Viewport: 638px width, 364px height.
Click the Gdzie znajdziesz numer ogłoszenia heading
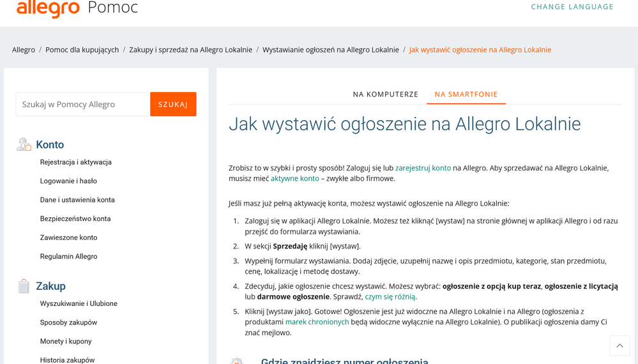click(344, 361)
